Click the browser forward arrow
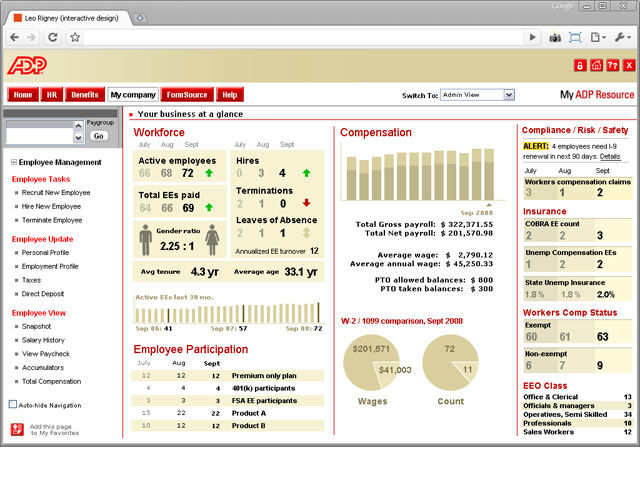 point(31,38)
